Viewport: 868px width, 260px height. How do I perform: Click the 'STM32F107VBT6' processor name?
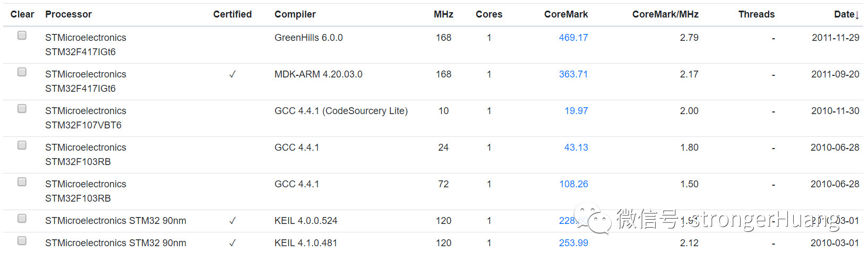[83, 125]
